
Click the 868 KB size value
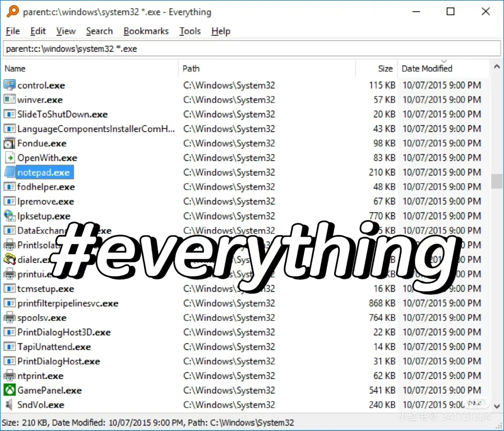[382, 303]
